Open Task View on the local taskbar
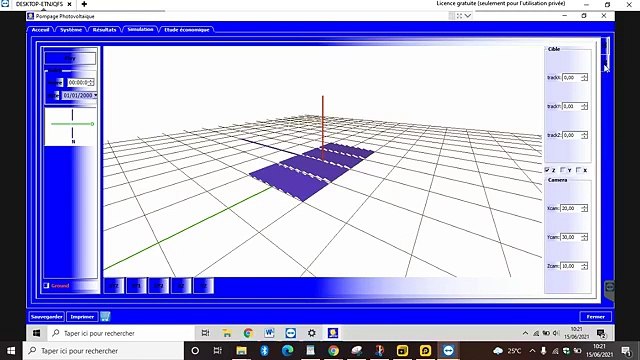Viewport: 640px width, 360px height. (218, 351)
